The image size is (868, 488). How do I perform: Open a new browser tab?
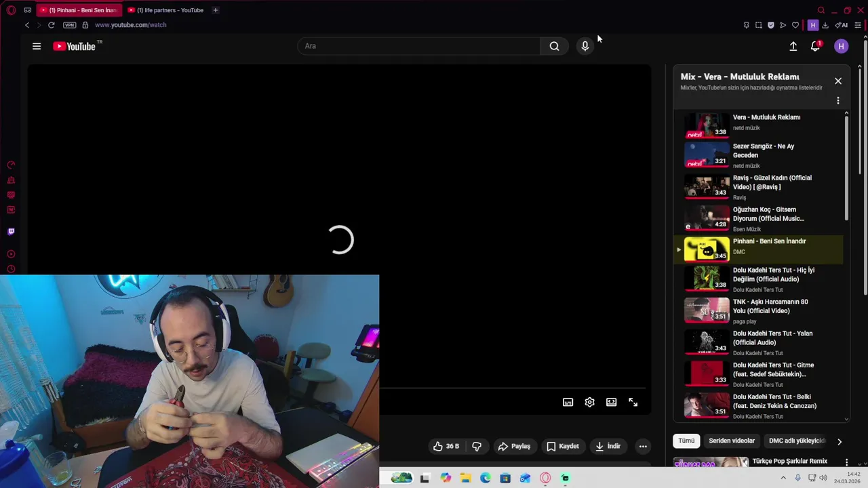(216, 10)
